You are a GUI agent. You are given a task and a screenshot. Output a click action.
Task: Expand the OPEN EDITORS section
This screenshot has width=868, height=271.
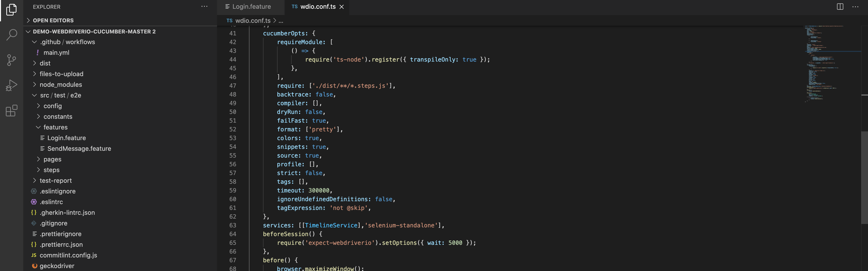point(28,21)
